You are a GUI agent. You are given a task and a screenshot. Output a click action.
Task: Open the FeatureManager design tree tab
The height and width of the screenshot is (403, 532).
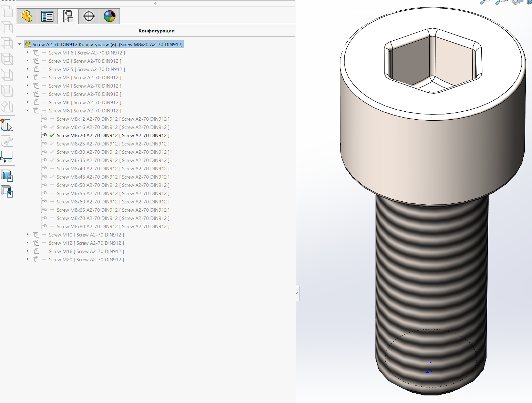point(27,16)
